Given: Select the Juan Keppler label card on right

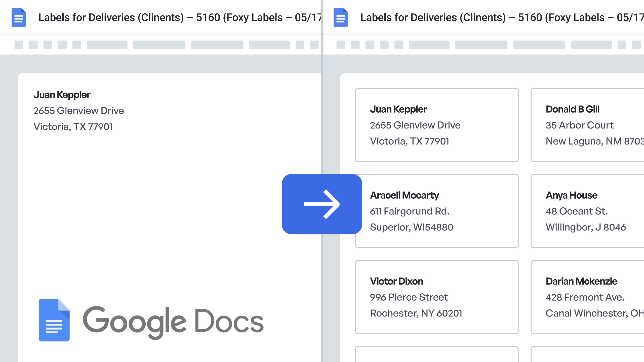Looking at the screenshot, I should click(x=436, y=125).
